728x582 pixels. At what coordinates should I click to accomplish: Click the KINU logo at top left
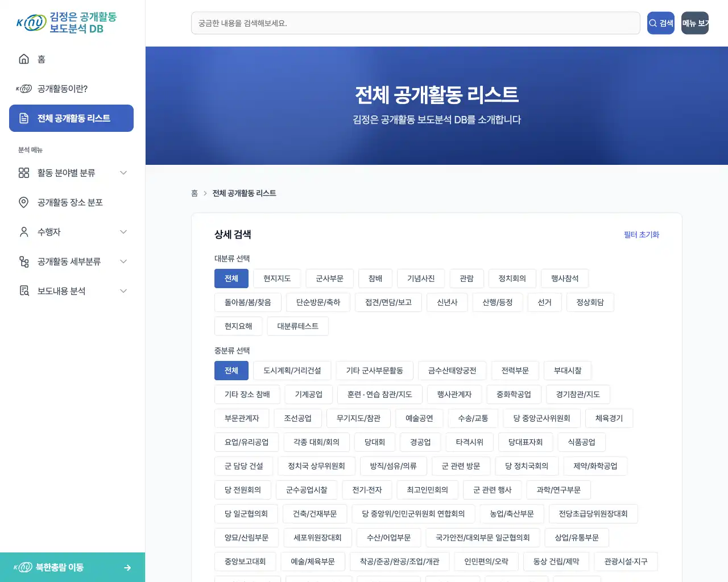[31, 23]
